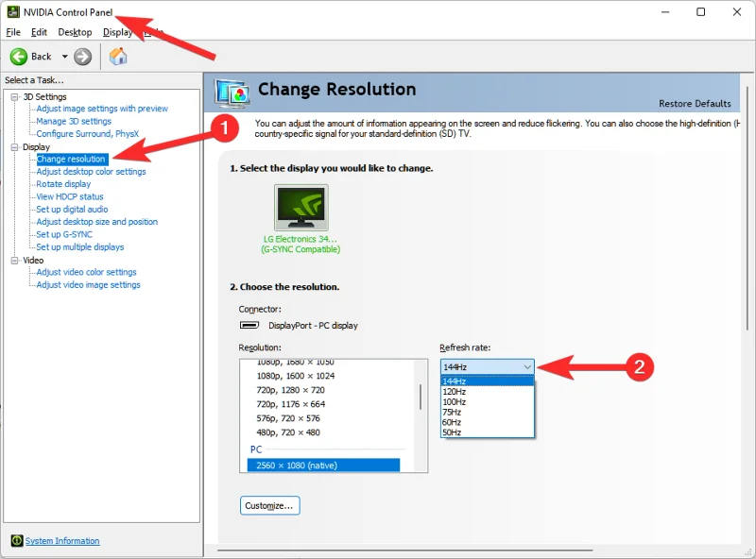Open the Home icon in toolbar
Screen dimensions: 756x559
[x=118, y=57]
